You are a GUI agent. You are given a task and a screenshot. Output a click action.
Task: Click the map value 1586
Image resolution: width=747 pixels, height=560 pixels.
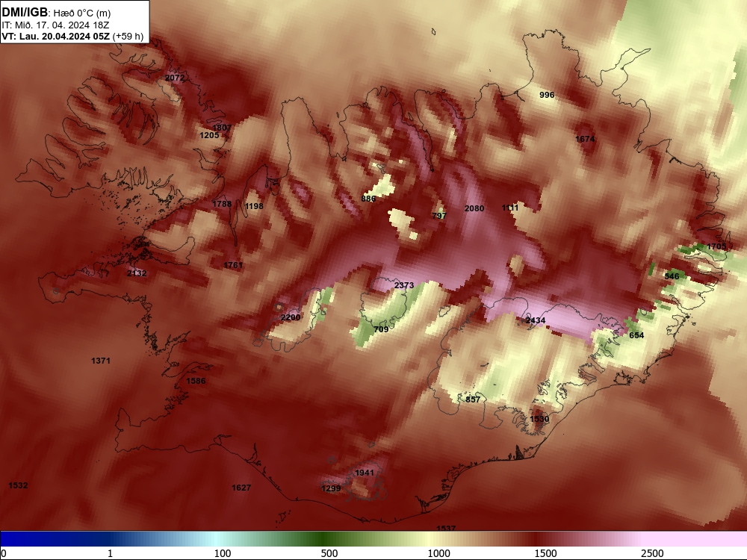(x=196, y=381)
